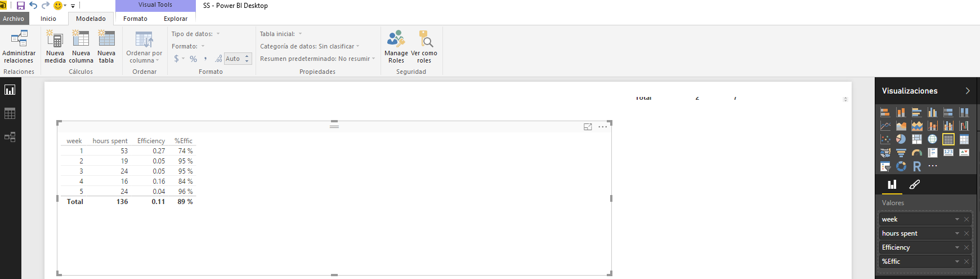Create a Nueva tabla
980x279 pixels.
pyautogui.click(x=106, y=46)
